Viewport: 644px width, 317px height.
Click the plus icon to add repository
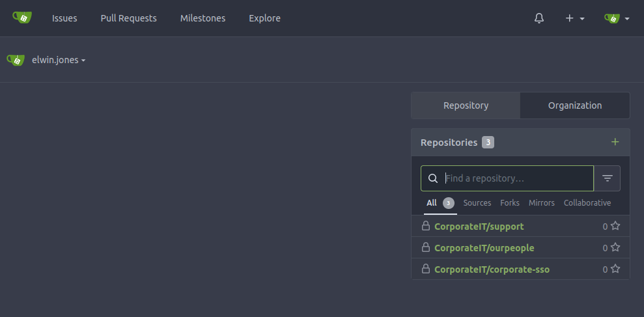click(615, 142)
